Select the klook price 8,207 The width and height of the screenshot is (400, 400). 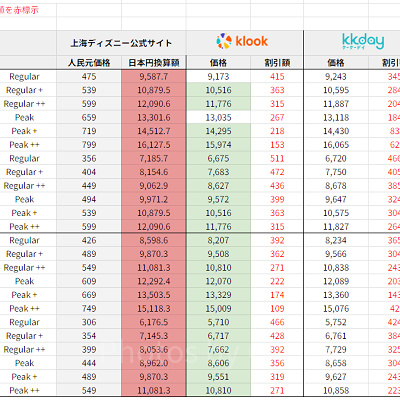[218, 241]
